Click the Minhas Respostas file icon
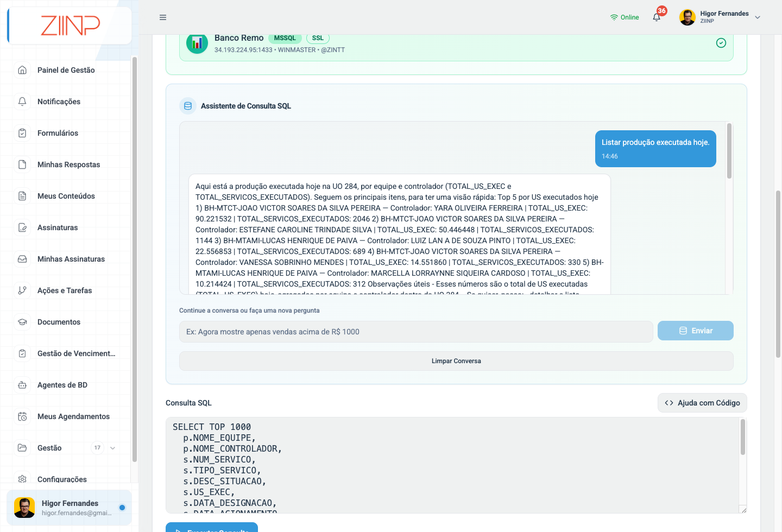The height and width of the screenshot is (532, 782). point(22,164)
